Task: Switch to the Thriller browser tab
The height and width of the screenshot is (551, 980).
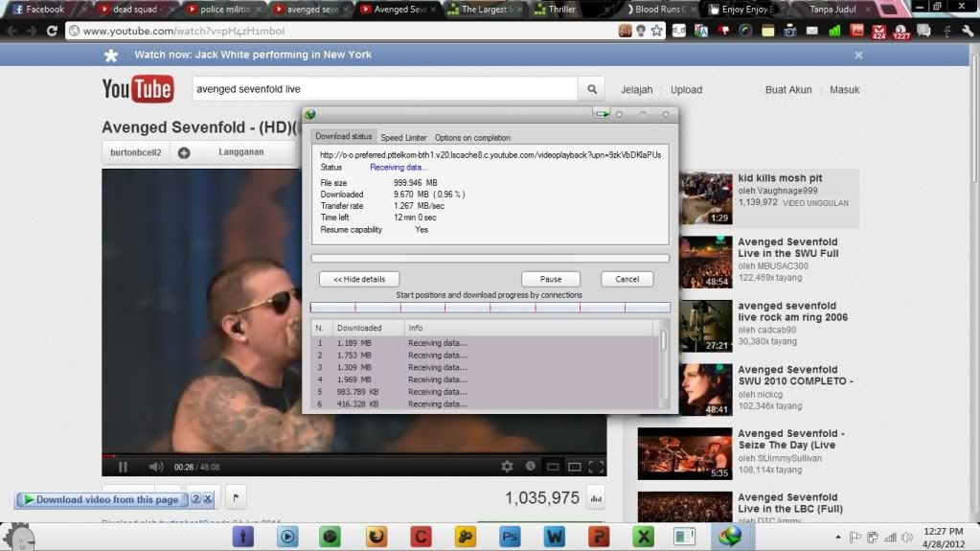Action: click(x=561, y=10)
